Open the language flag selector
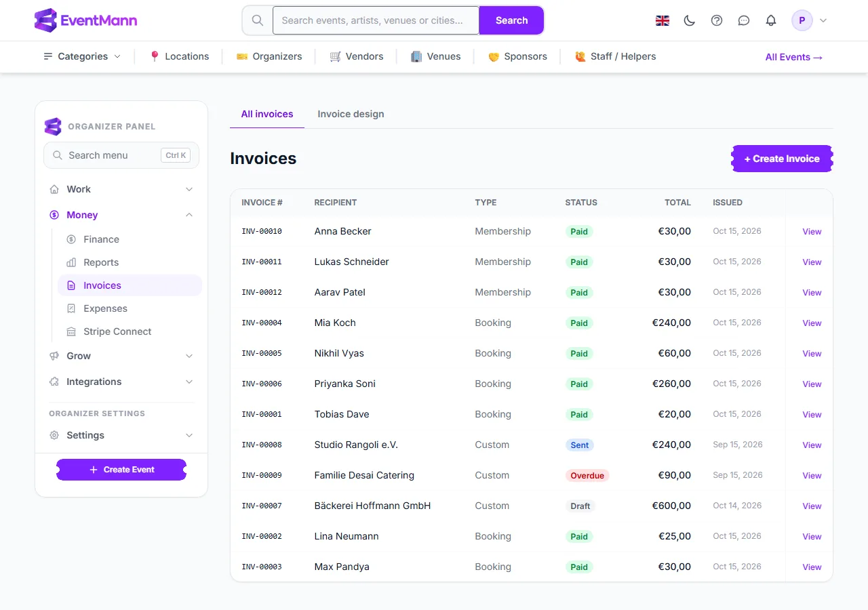Screen dimensions: 868x610 pos(663,20)
